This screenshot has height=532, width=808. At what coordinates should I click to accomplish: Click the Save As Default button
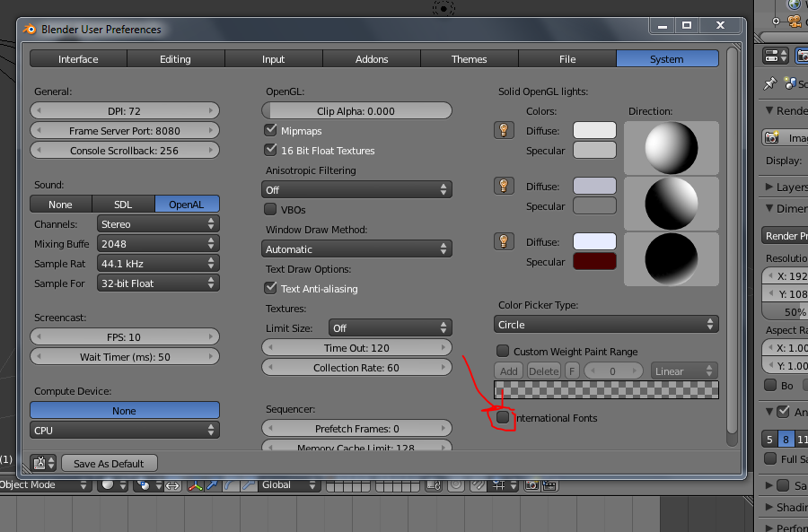110,464
